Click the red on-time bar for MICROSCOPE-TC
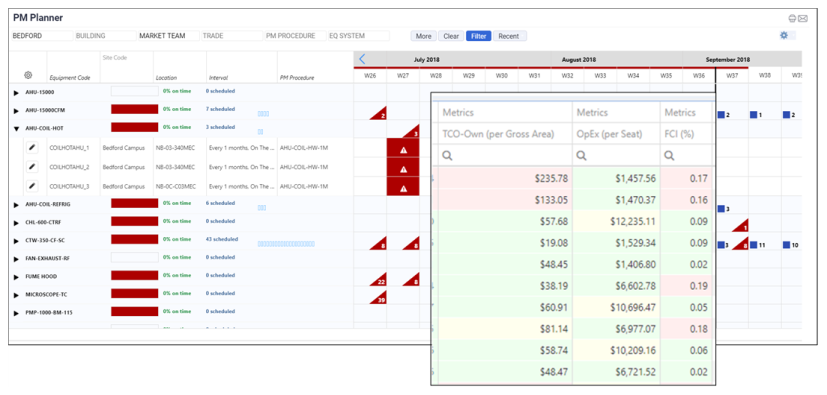827x395 pixels. (134, 293)
